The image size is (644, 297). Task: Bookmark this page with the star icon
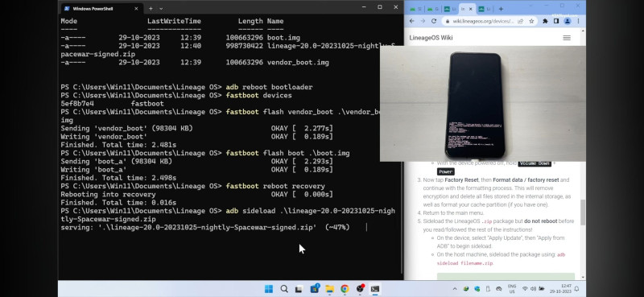click(531, 21)
